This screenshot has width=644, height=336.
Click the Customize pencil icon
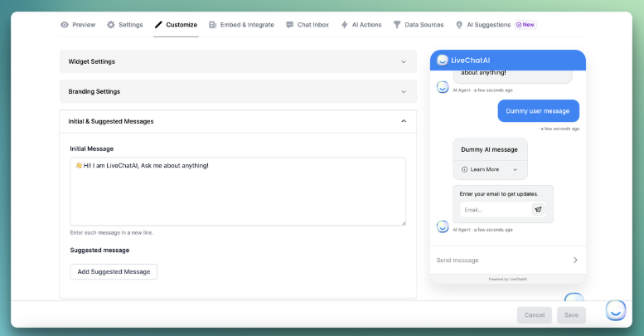point(158,25)
